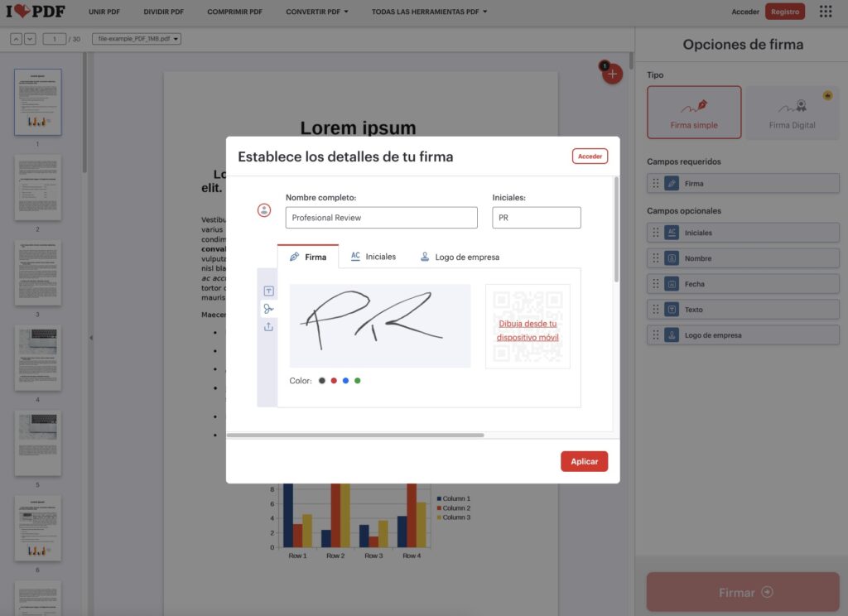Viewport: 848px width, 616px height.
Task: Pick the black signature color
Action: 322,381
